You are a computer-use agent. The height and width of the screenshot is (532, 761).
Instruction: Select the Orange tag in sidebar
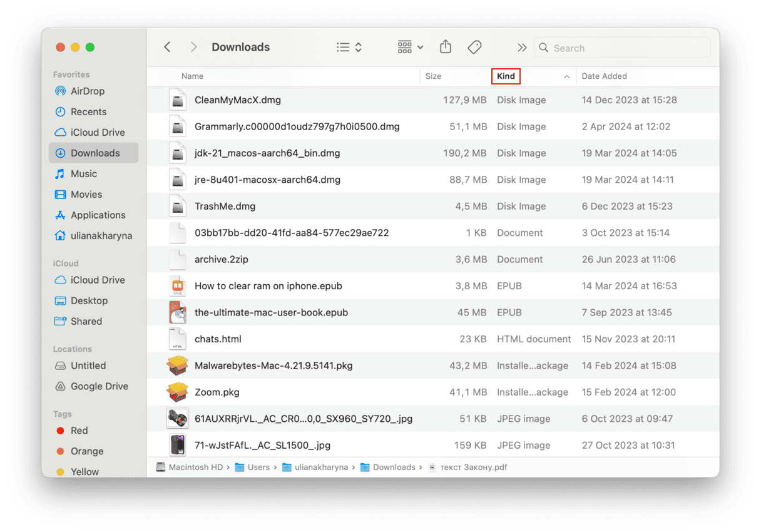pos(86,451)
